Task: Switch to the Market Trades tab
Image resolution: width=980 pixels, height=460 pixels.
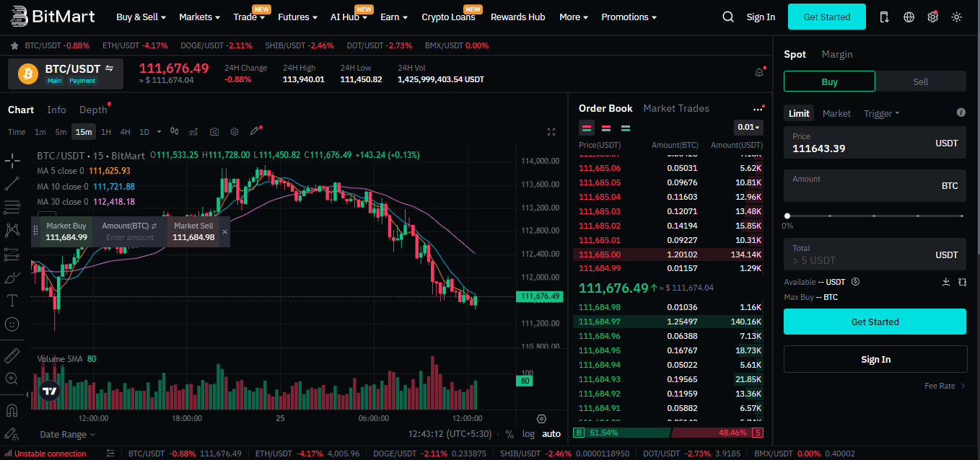Action: [x=676, y=108]
